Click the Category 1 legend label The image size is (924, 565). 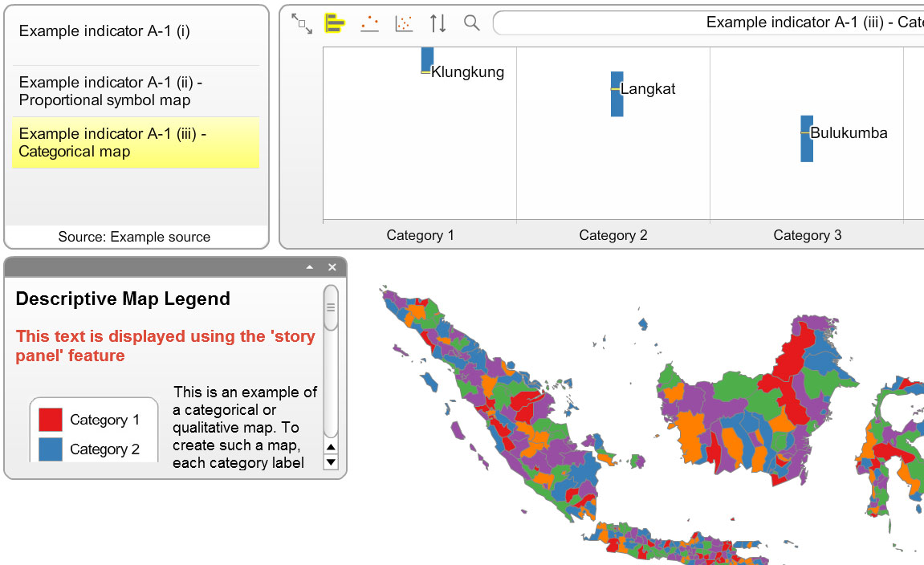click(105, 420)
